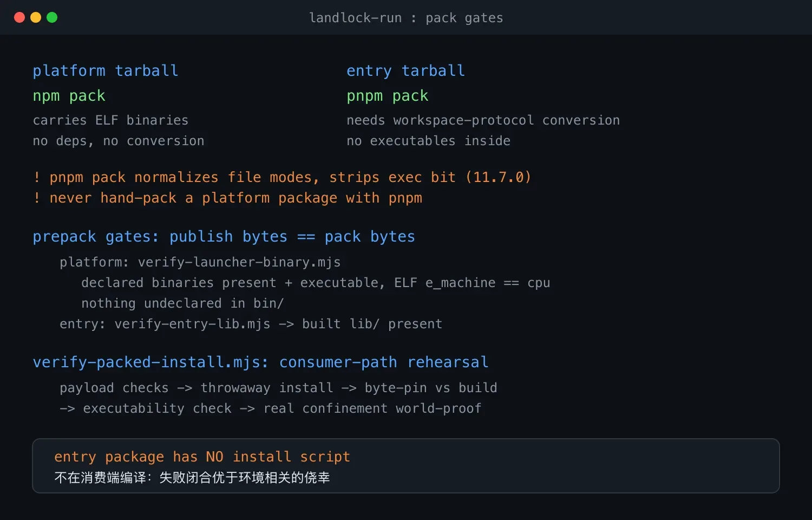Click 'entry package has NO install script' callout
Screen dimensions: 812x520
(x=202, y=457)
